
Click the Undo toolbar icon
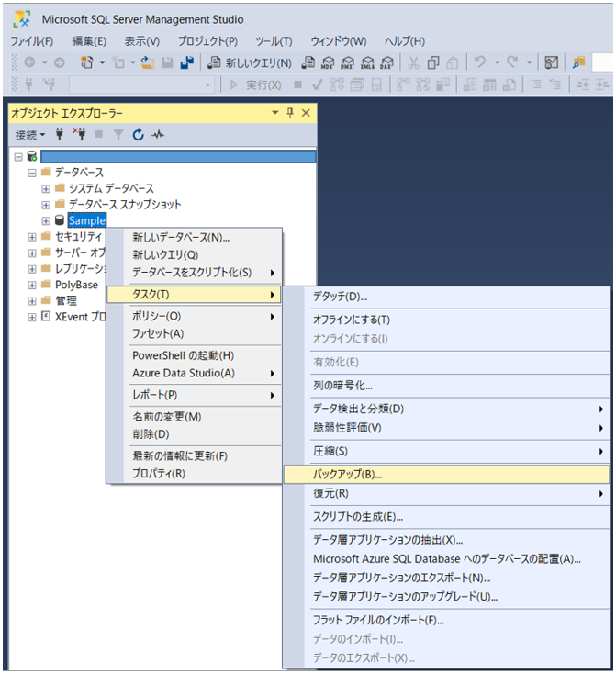479,62
